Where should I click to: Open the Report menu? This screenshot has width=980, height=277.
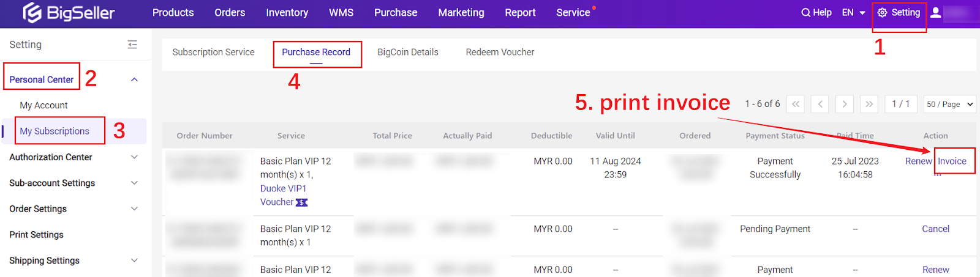[x=520, y=12]
